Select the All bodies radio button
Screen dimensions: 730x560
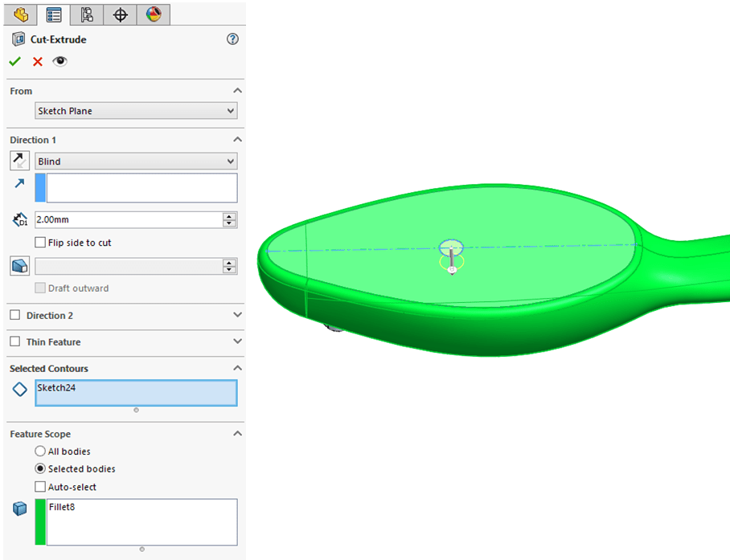40,452
